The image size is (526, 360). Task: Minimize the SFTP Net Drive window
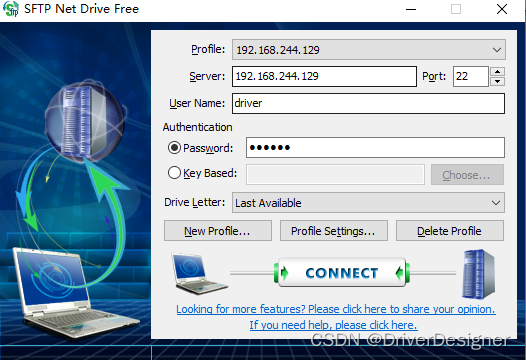(x=411, y=9)
